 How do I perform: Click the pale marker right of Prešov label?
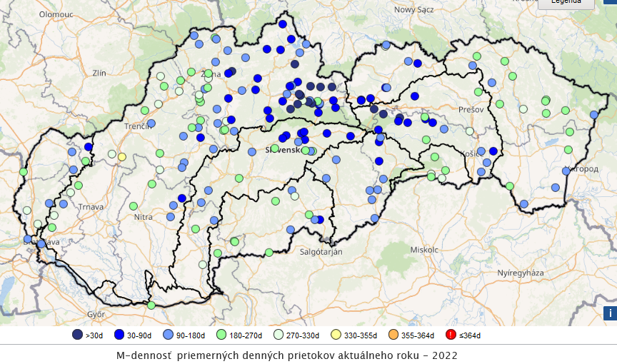(x=523, y=109)
